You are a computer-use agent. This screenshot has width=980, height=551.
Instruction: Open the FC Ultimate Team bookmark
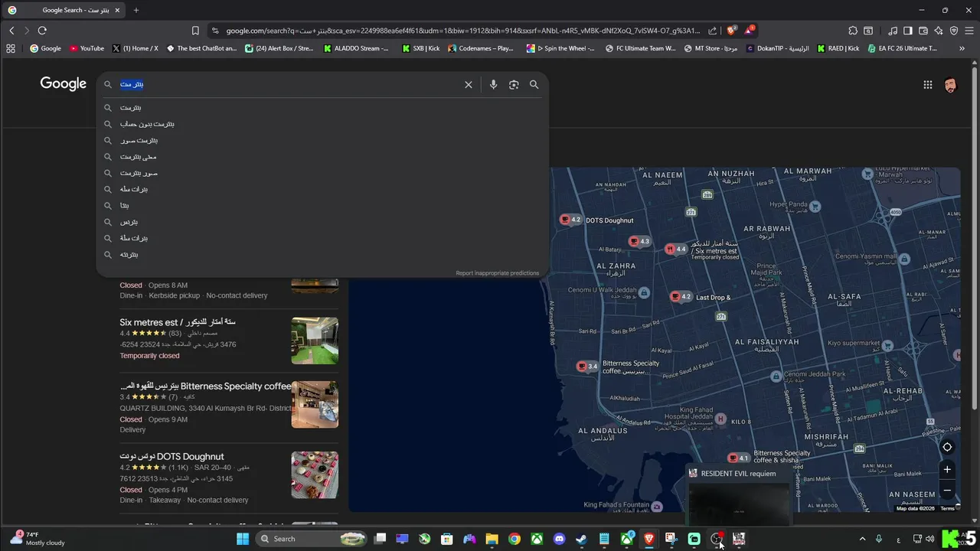[641, 48]
